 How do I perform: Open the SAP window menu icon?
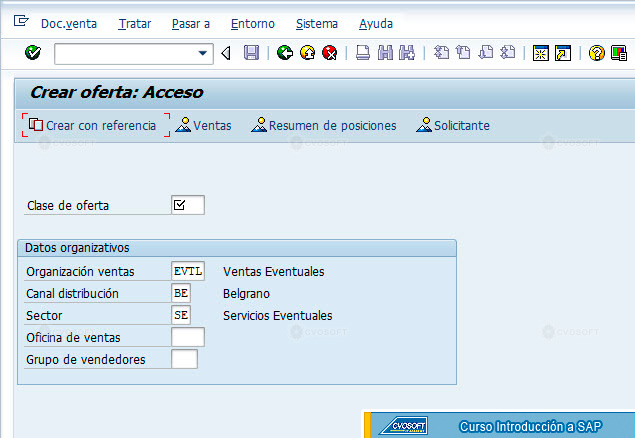(x=21, y=21)
